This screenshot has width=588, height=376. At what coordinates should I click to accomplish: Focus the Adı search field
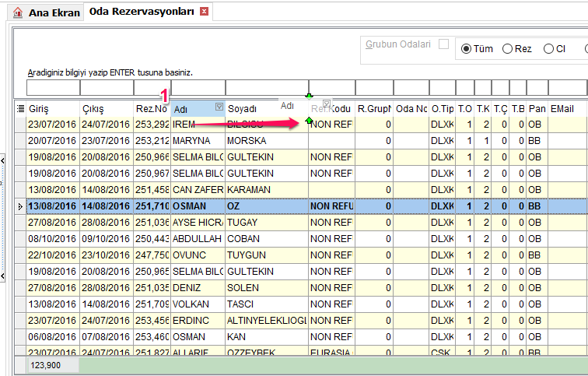click(198, 88)
